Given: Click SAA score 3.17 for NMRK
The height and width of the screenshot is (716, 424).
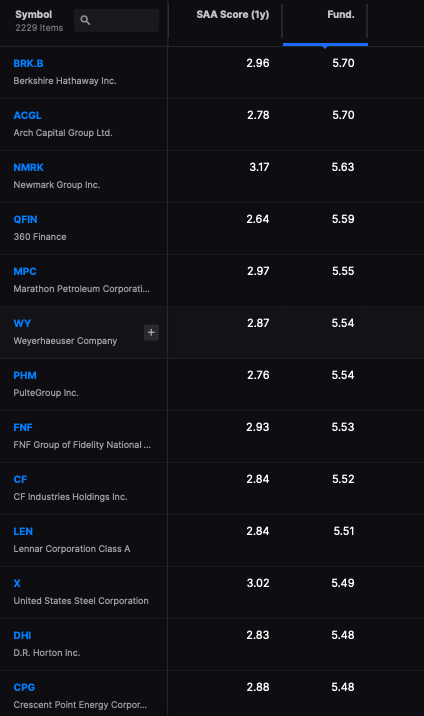Looking at the screenshot, I should (259, 168).
